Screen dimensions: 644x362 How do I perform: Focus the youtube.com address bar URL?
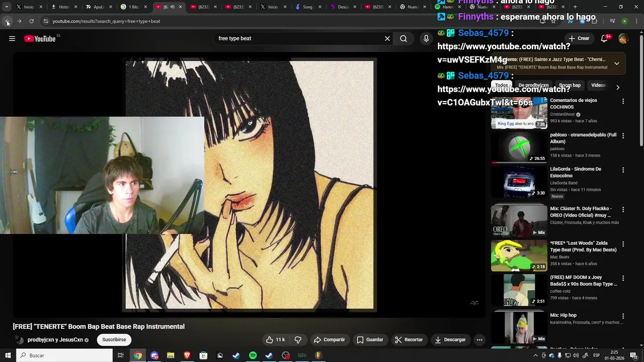tap(106, 21)
